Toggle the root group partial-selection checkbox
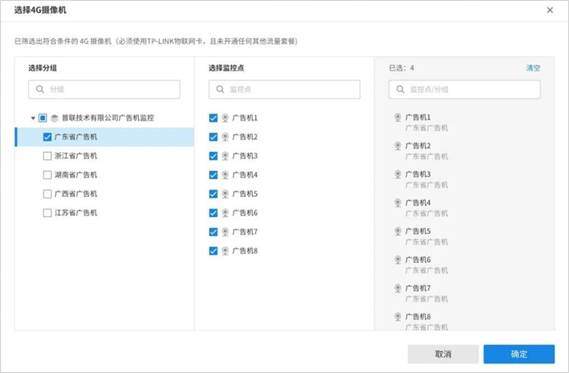Screen dimensions: 569x373 [42, 118]
